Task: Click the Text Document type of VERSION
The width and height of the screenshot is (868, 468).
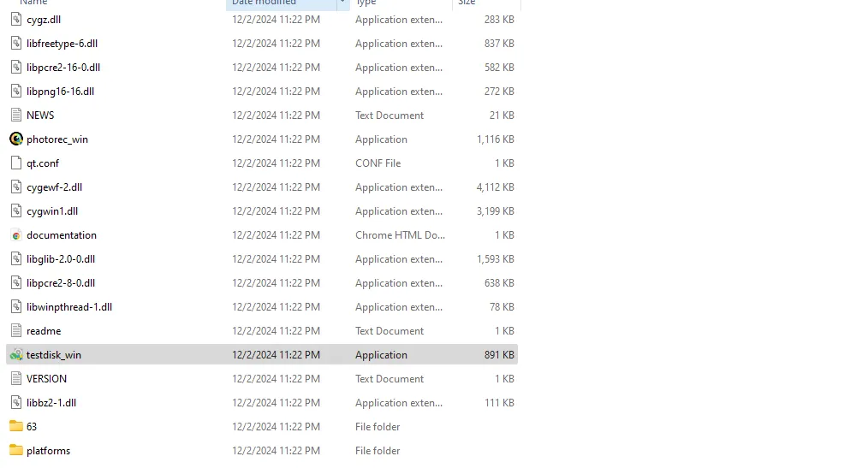Action: (389, 379)
